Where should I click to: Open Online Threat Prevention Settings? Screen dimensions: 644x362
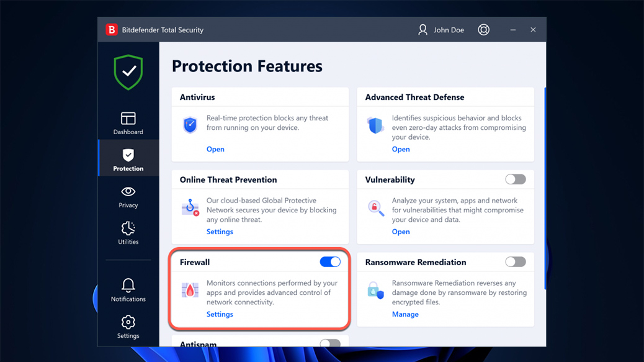click(220, 232)
